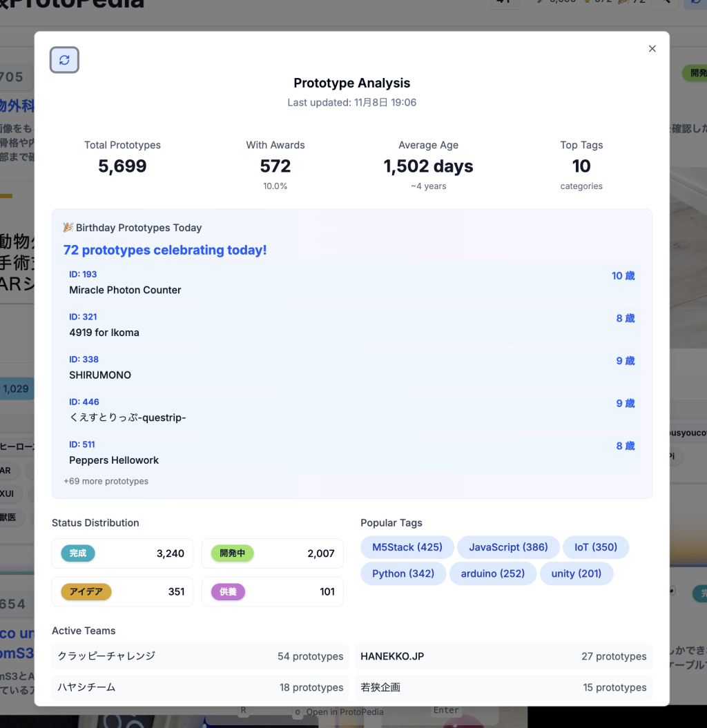
Task: Choose the Python (342) tag
Action: click(403, 573)
